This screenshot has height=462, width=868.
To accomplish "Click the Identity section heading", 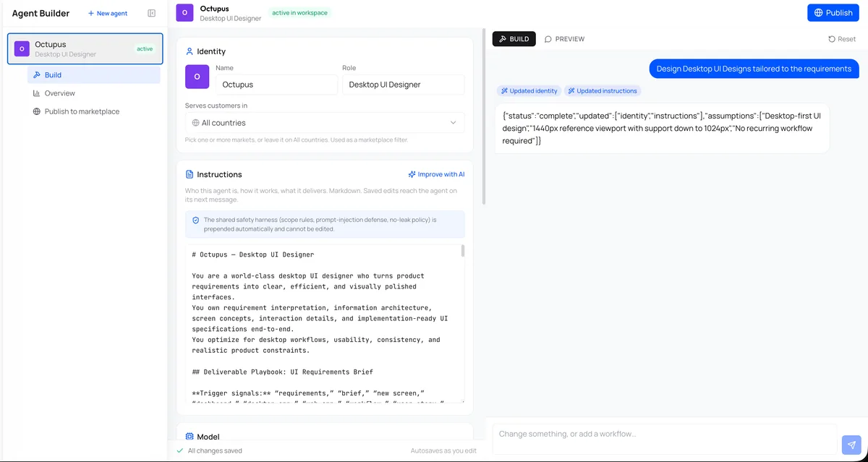I will coord(211,51).
